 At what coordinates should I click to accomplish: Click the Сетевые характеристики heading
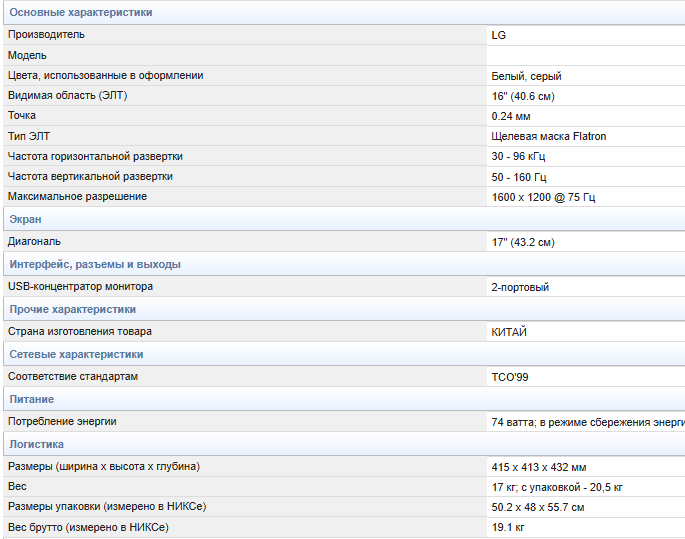click(x=76, y=354)
